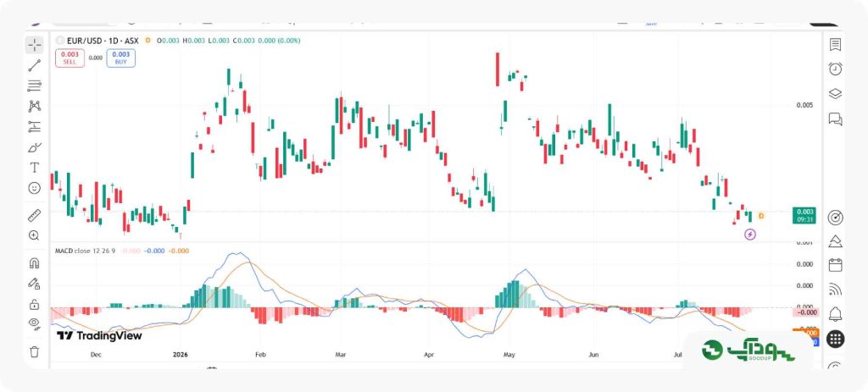The image size is (868, 392).
Task: Click the blue 0.003 BUY button
Action: (120, 58)
